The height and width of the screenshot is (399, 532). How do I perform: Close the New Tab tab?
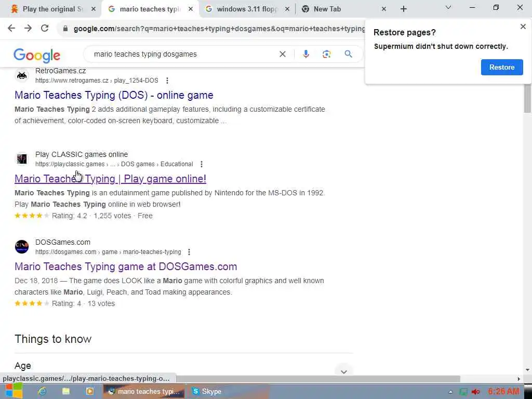(384, 9)
